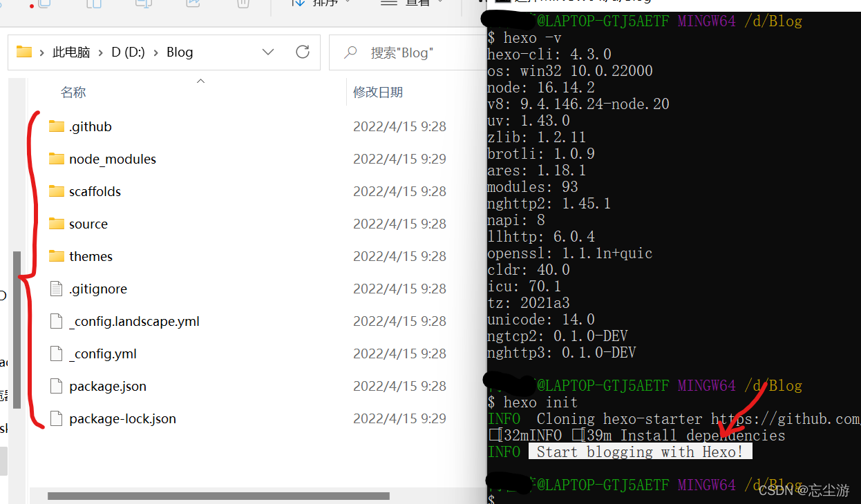
Task: Focus the 搜索"Blog" search field
Action: coord(408,52)
